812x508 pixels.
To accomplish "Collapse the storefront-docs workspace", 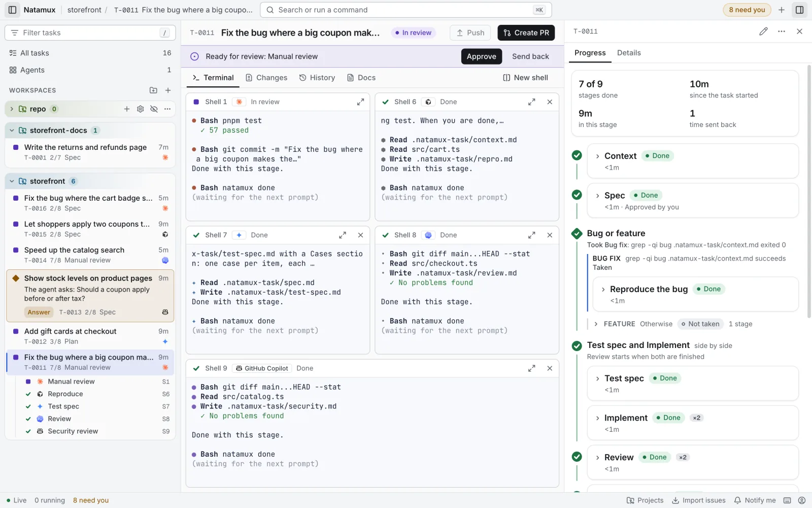I will 12,131.
